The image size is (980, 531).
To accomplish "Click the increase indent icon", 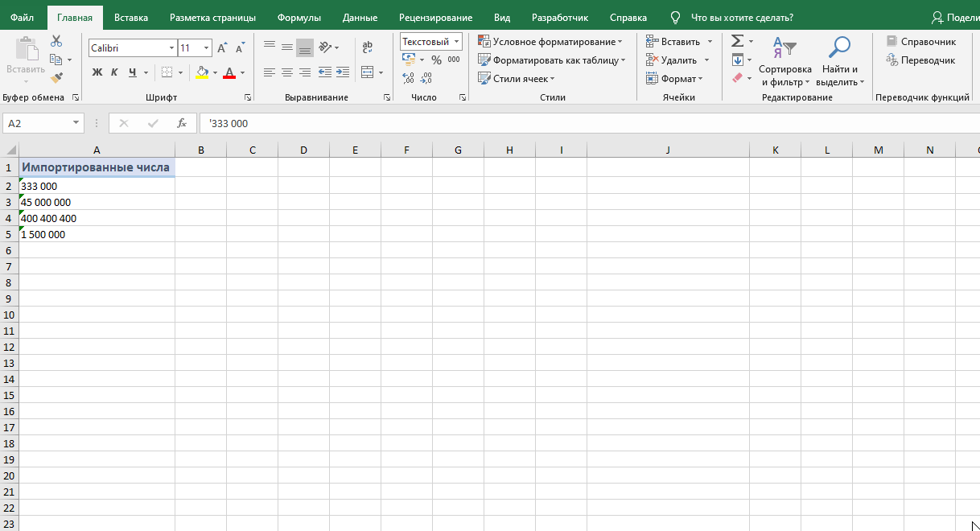I will (342, 72).
